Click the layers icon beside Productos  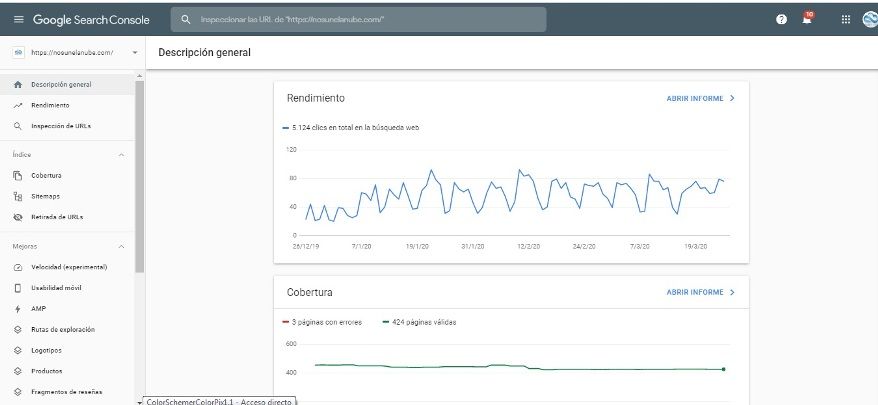(x=18, y=371)
